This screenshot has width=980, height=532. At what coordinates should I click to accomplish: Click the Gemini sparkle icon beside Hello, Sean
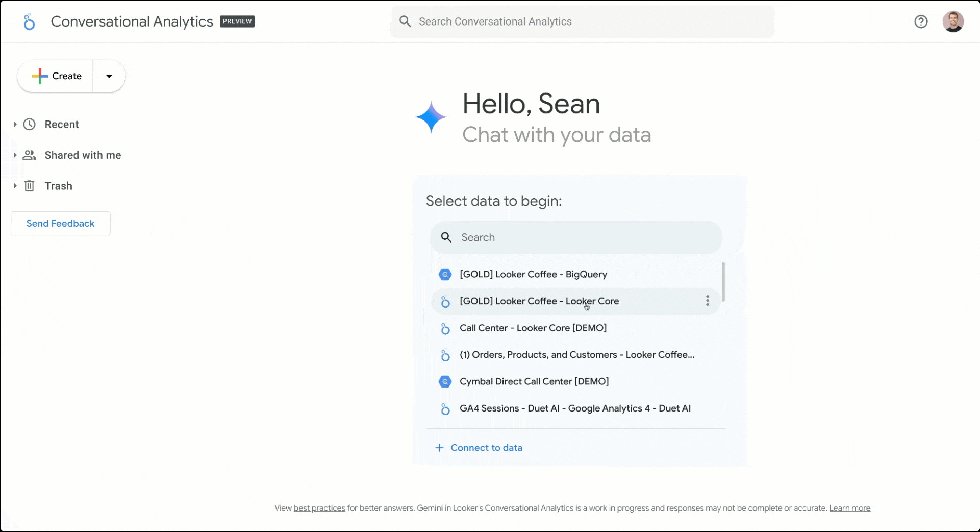431,116
